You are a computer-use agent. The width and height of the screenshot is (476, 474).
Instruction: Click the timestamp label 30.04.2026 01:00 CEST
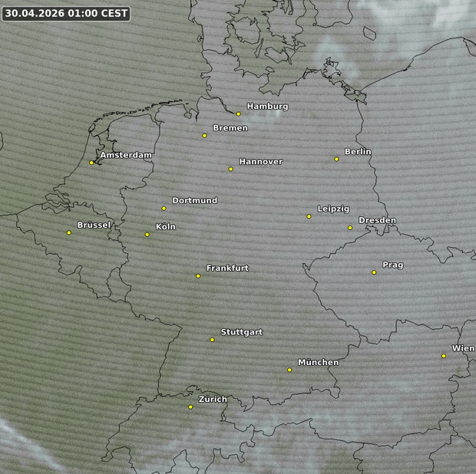click(66, 13)
